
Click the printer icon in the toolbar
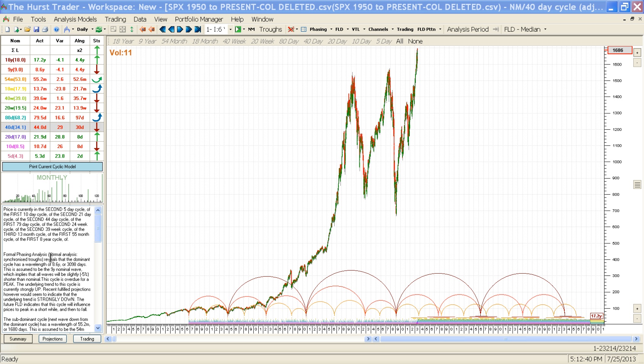45,29
